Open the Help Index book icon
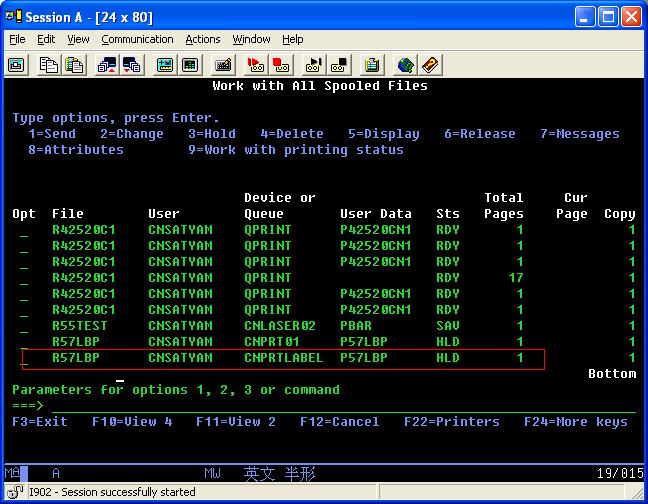 pos(430,65)
